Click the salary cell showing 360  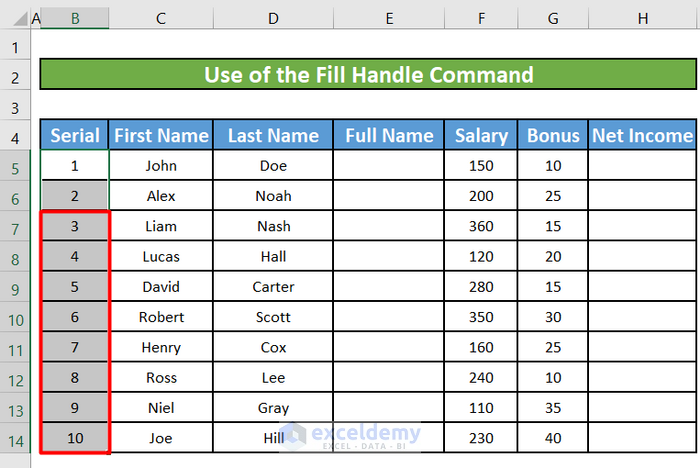coord(481,227)
